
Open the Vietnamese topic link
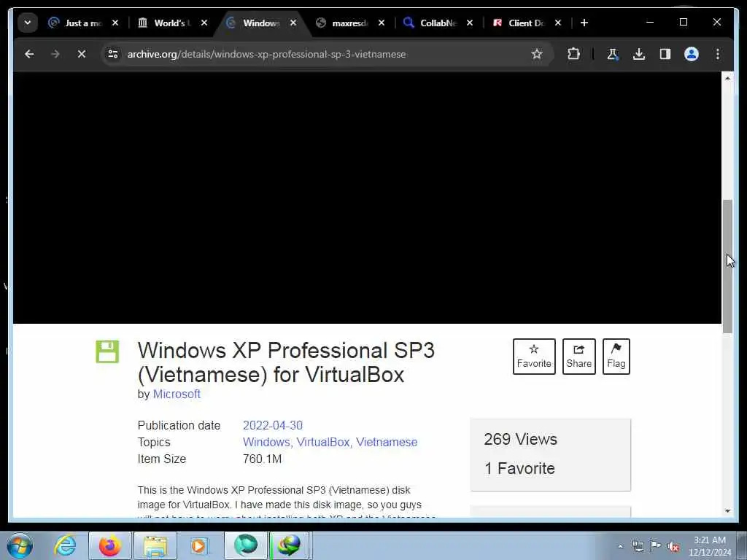click(x=387, y=443)
